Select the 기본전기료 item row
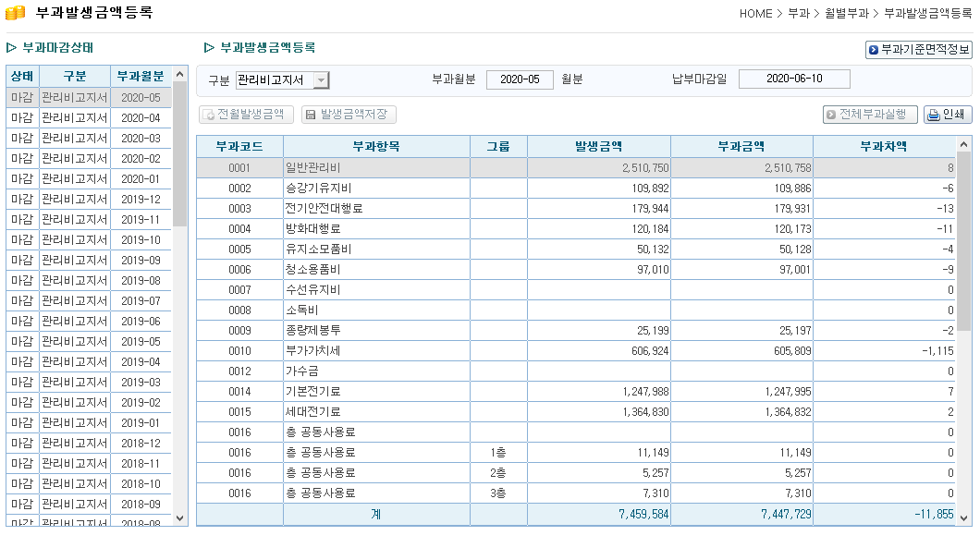980x560 pixels. point(576,391)
